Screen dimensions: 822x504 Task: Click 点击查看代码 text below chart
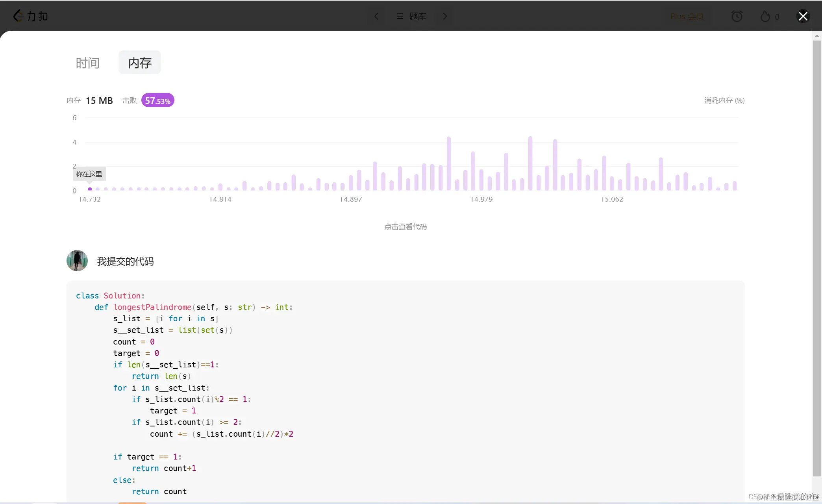point(405,226)
